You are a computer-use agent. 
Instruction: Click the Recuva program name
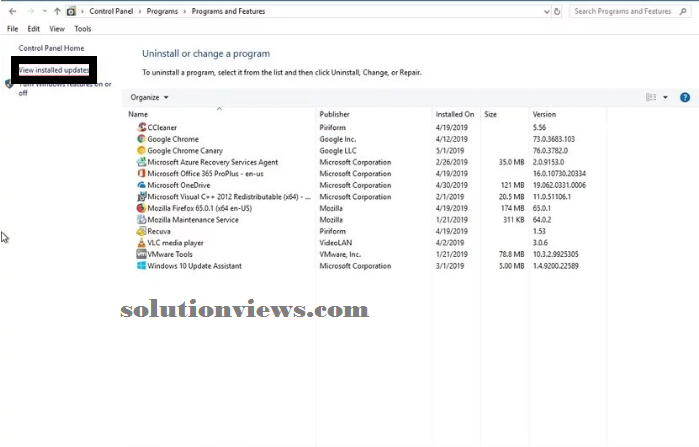[159, 231]
